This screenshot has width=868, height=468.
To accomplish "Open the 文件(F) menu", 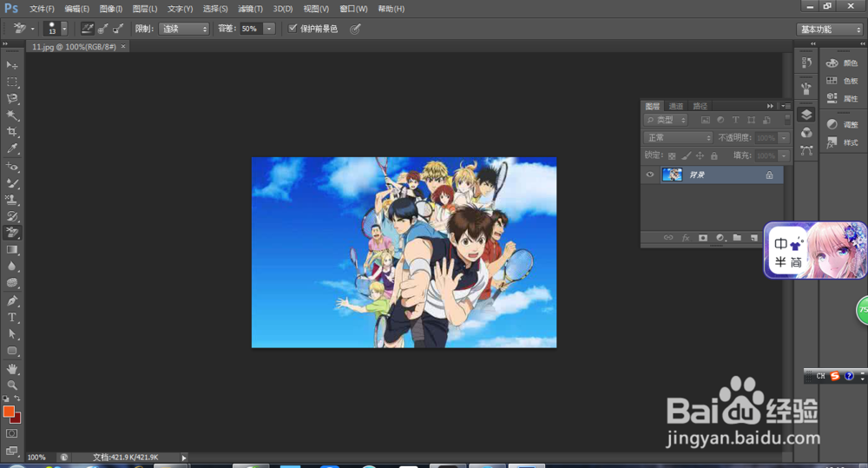I will (42, 9).
